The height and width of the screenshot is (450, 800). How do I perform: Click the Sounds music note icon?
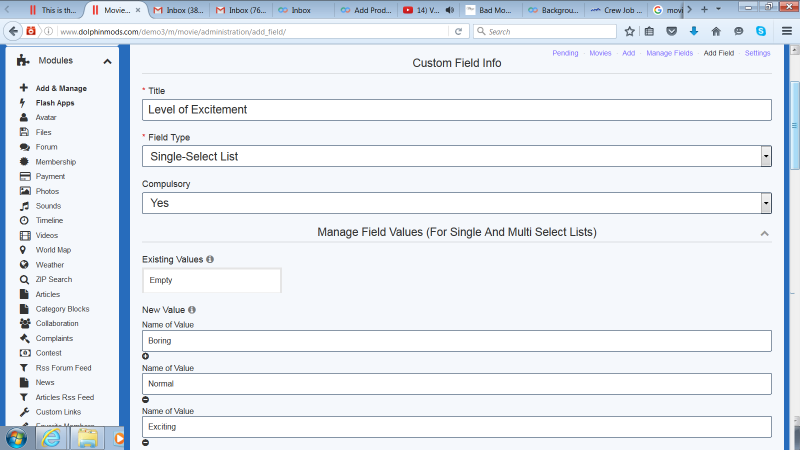pyautogui.click(x=24, y=206)
